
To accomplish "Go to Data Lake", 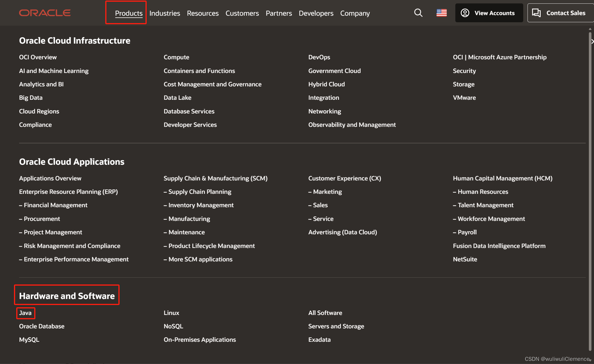I will tap(177, 97).
